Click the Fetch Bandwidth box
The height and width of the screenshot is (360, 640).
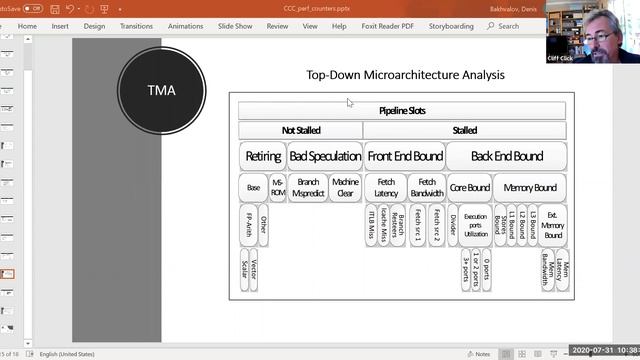pos(427,188)
